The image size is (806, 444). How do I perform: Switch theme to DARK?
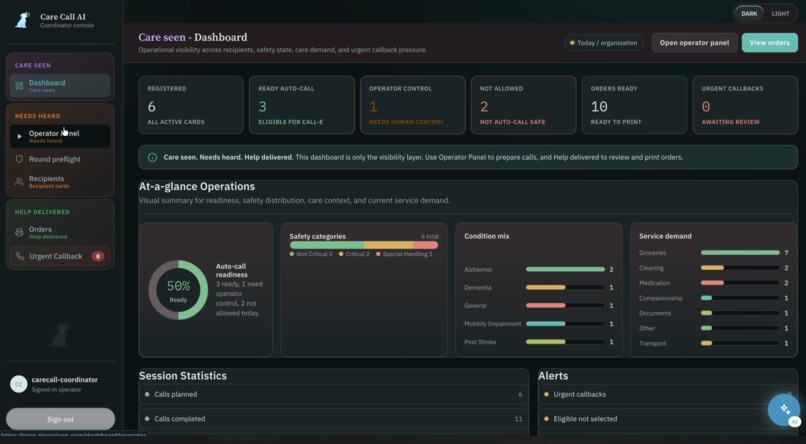[749, 14]
